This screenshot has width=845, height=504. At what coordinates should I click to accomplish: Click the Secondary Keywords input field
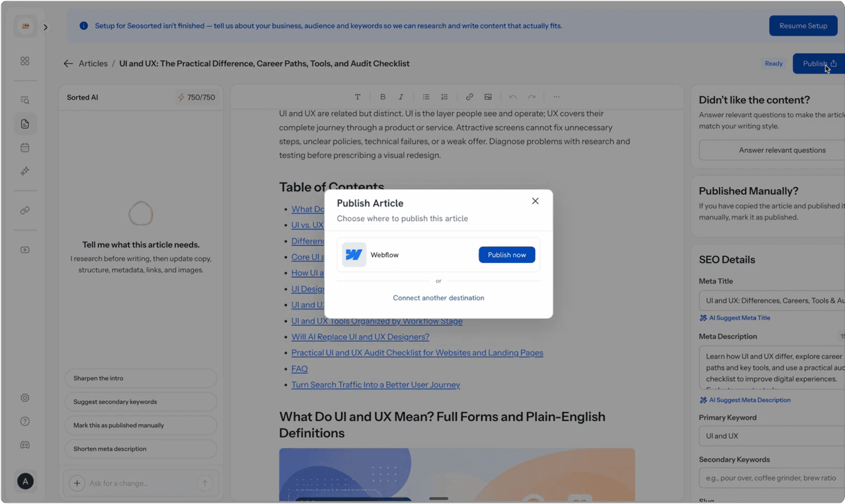[772, 478]
